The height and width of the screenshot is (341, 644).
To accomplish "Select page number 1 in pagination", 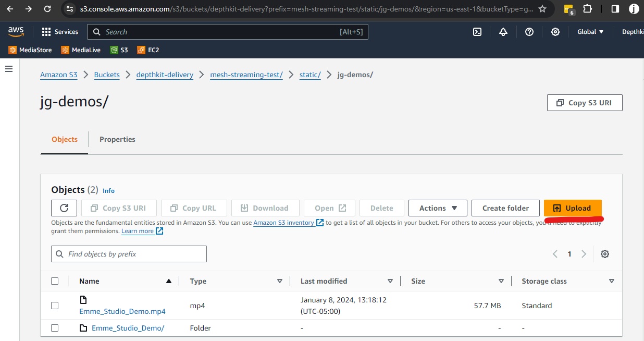I will coord(569,254).
